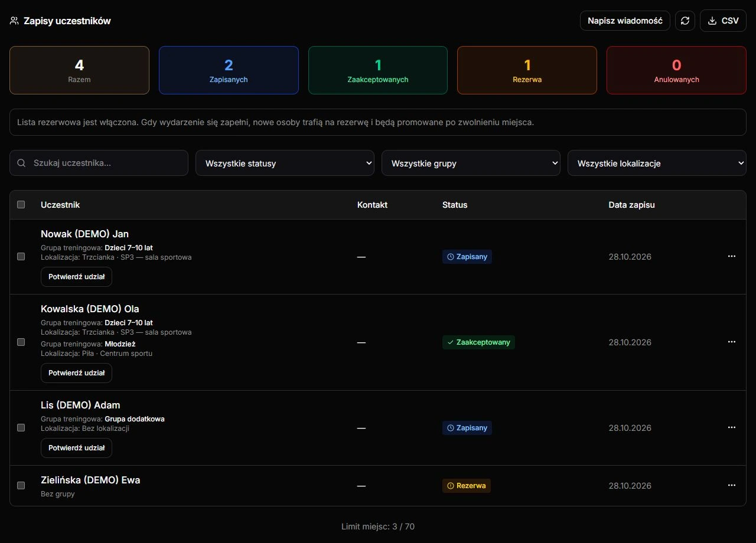Open the Napisz wiadomość message composer
Viewport: 756px width, 543px height.
pos(625,21)
